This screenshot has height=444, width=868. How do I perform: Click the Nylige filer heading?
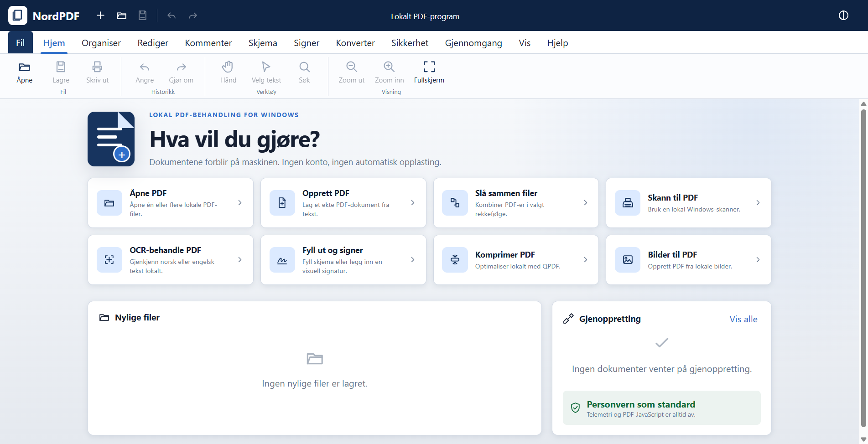coord(137,317)
